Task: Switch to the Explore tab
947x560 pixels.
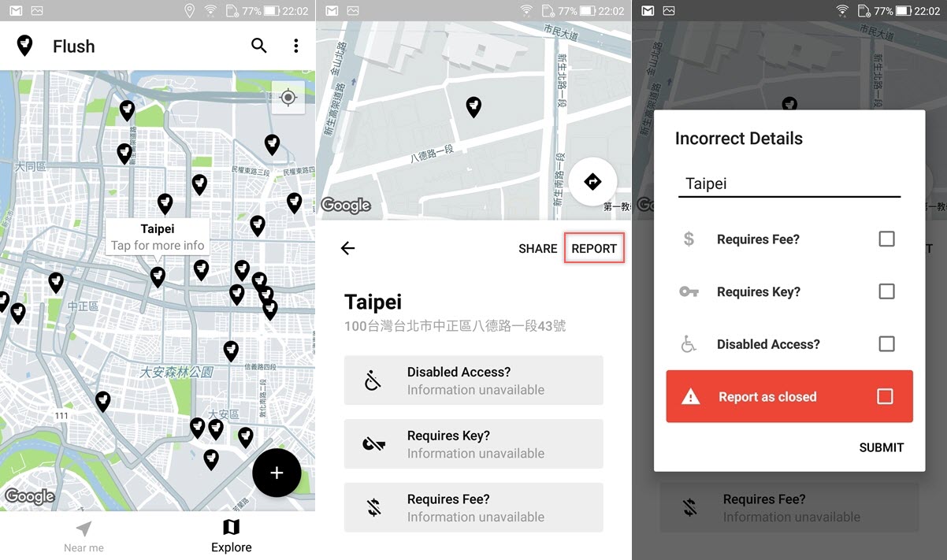Action: [x=232, y=536]
